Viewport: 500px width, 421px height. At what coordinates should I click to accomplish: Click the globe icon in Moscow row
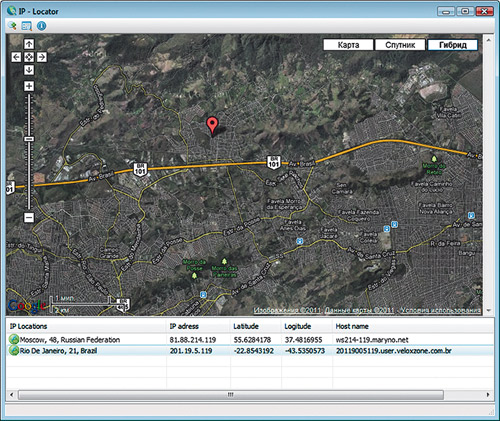coord(14,339)
